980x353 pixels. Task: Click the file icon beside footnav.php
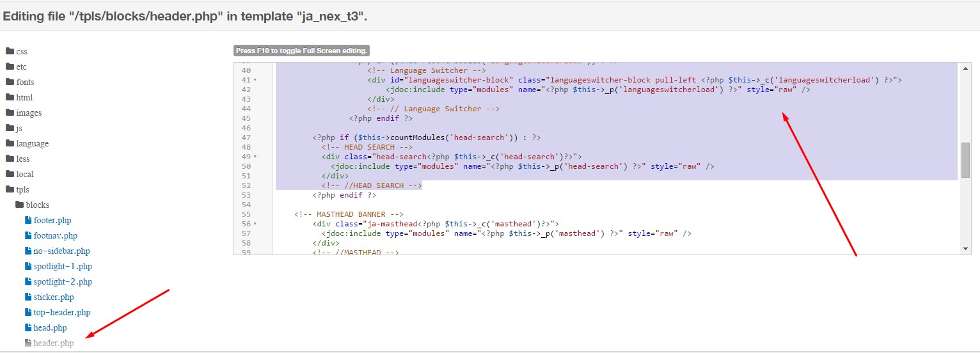pyautogui.click(x=28, y=235)
